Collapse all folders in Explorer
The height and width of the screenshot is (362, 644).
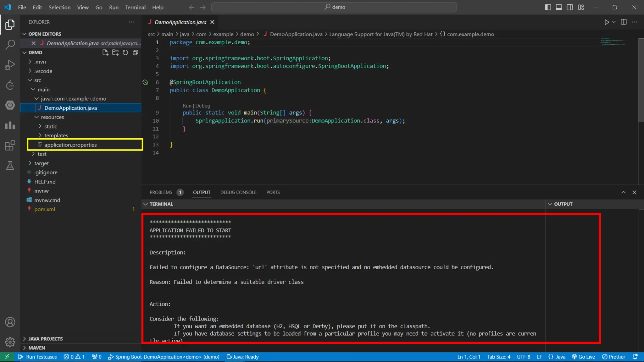136,52
